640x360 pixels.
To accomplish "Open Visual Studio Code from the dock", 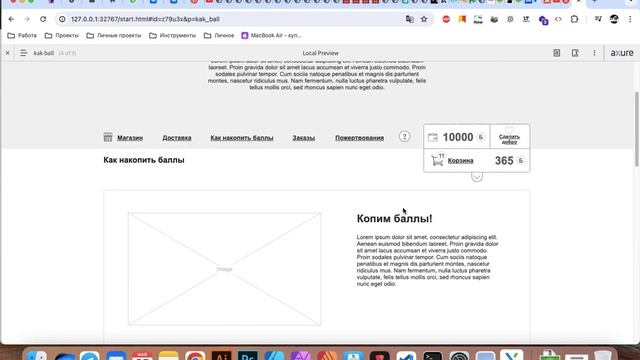I will 406,356.
